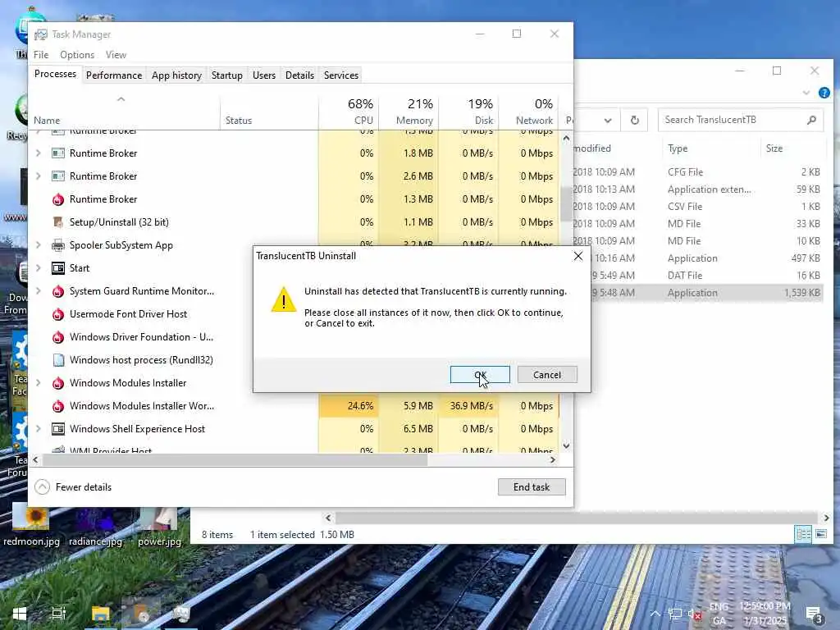Screen dimensions: 840x630
Task: Expand the Windows Modules Installer process
Action: [x=38, y=383]
